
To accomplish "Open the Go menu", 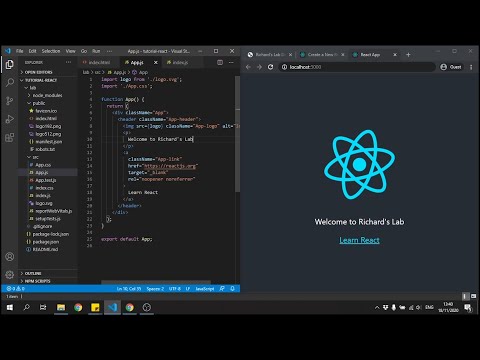I will pos(84,51).
